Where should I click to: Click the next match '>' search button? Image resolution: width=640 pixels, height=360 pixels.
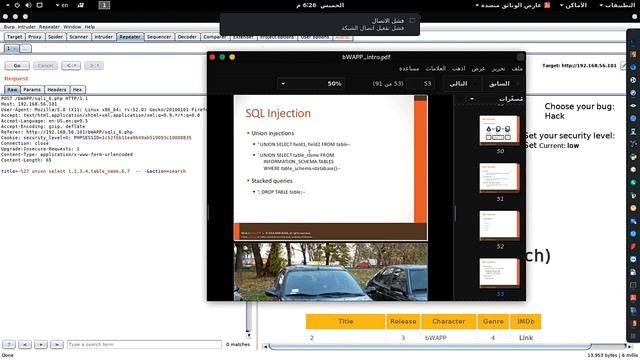tap(56, 344)
